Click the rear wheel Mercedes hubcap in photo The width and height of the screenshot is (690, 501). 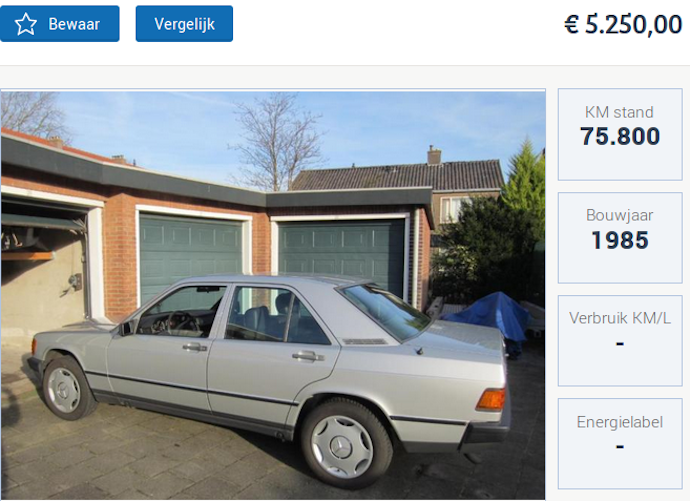(x=342, y=446)
